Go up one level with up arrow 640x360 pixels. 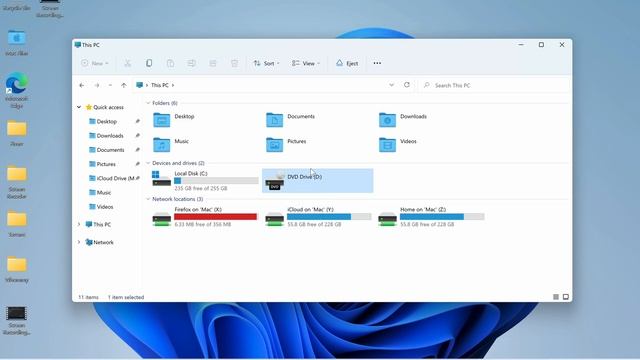click(124, 85)
